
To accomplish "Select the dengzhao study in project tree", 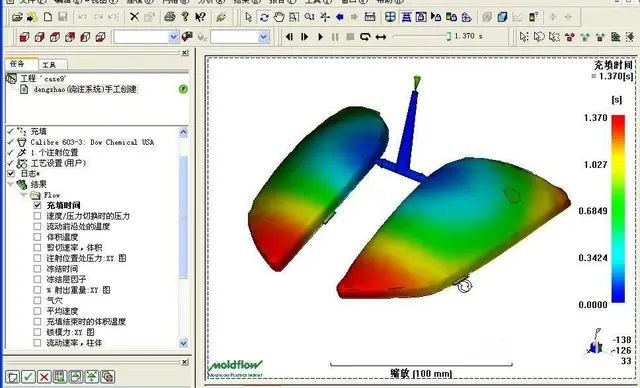I will pyautogui.click(x=85, y=89).
